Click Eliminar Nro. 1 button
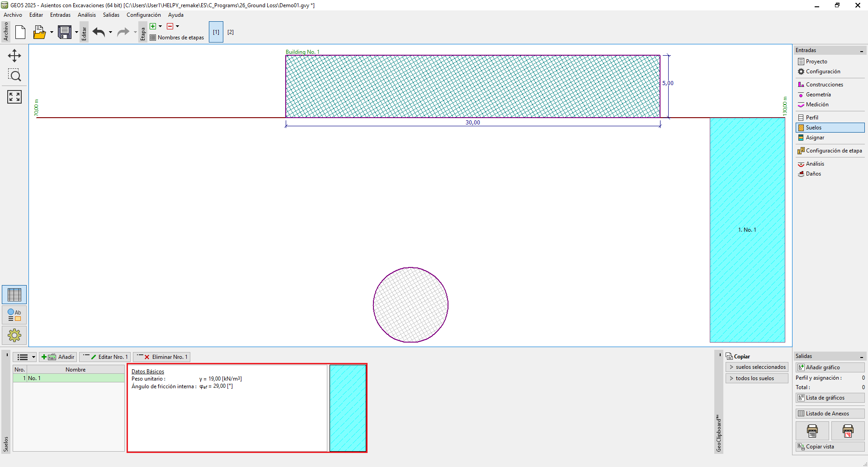This screenshot has height=467, width=868. [162, 357]
